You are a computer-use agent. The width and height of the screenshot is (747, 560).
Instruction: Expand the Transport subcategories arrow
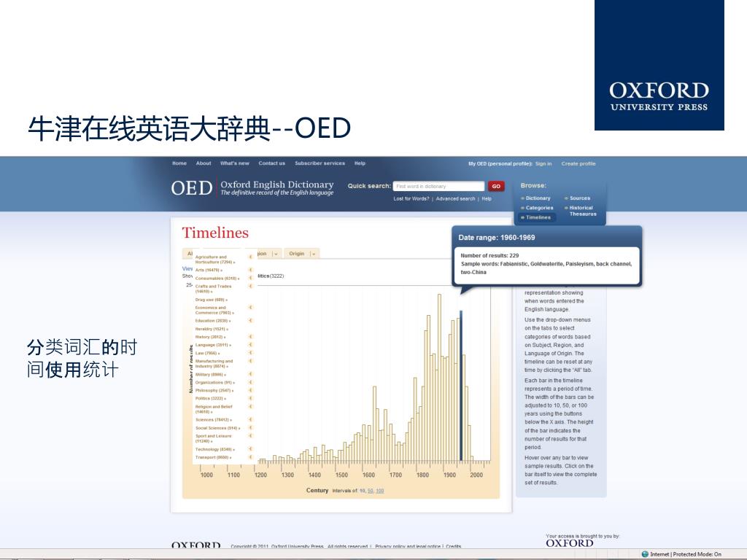(x=251, y=457)
